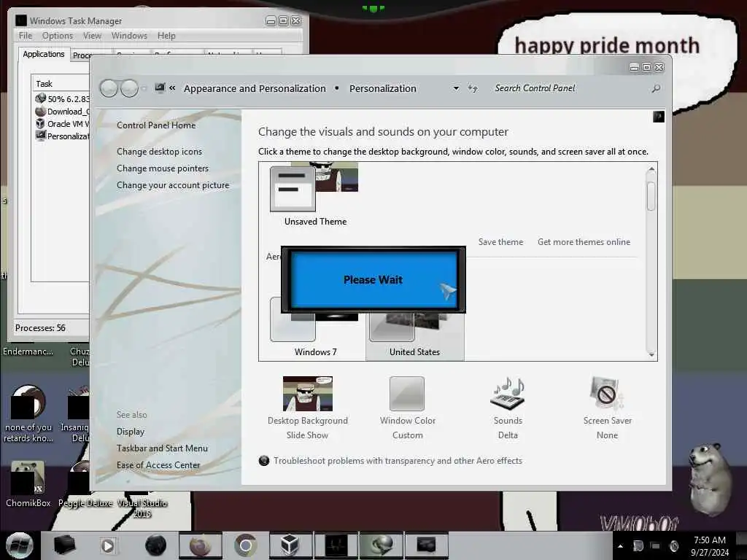The height and width of the screenshot is (560, 747).
Task: Select the 50% 6.2.83 task row
Action: [61, 98]
